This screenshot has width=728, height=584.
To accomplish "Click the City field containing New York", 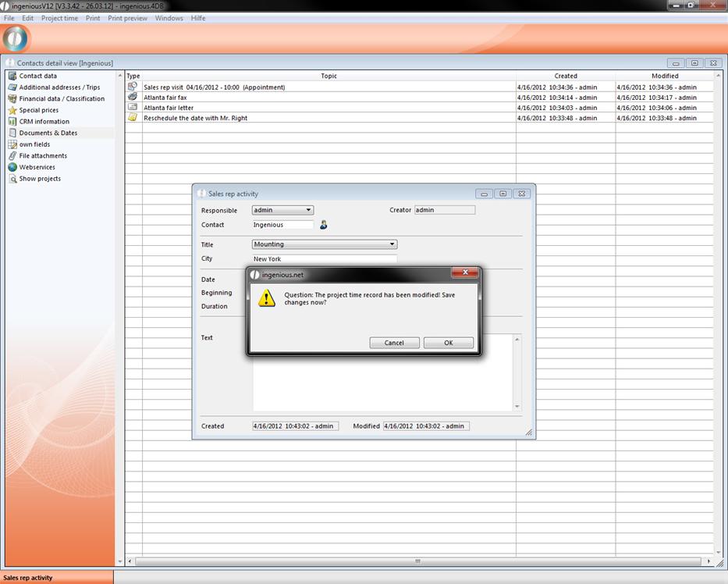I will pos(325,258).
